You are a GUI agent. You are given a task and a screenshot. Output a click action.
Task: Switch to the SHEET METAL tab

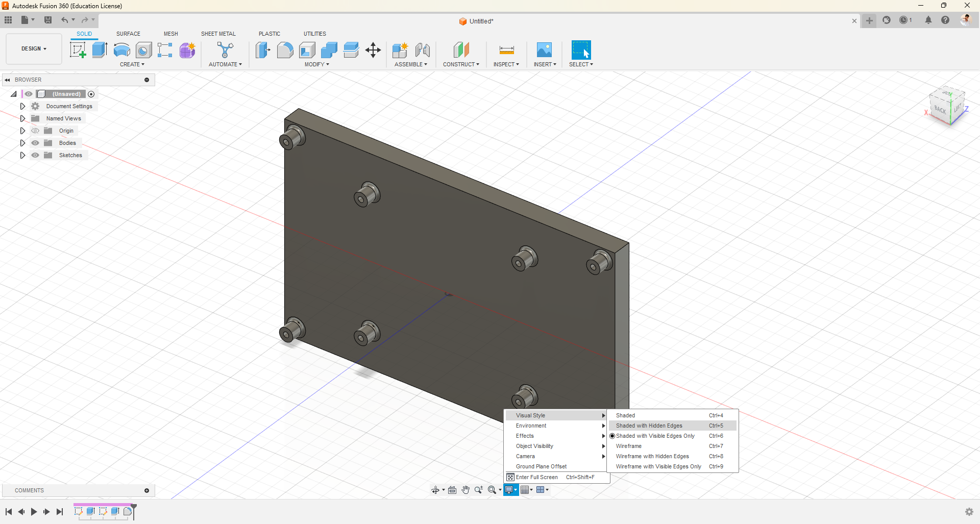[218, 34]
